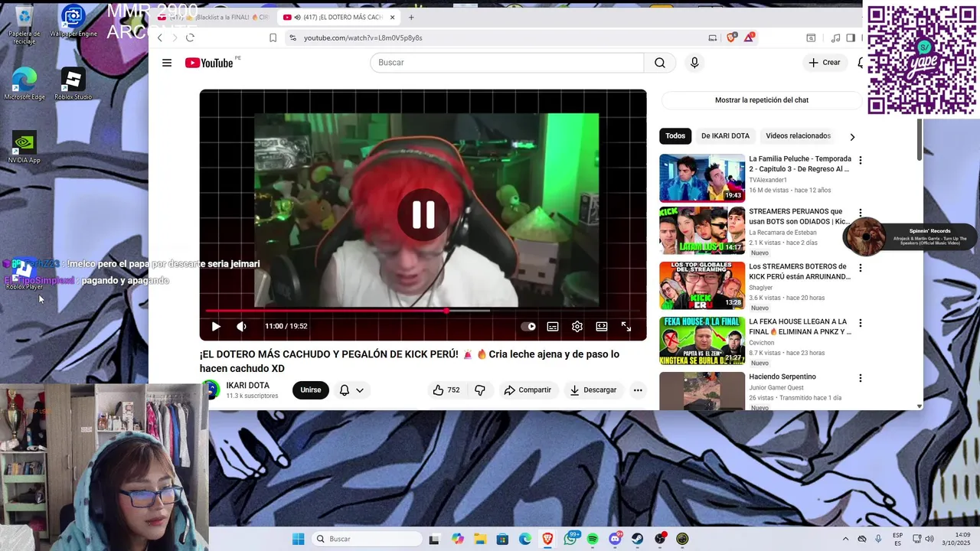Click the Compartir share button
980x551 pixels.
pos(527,390)
